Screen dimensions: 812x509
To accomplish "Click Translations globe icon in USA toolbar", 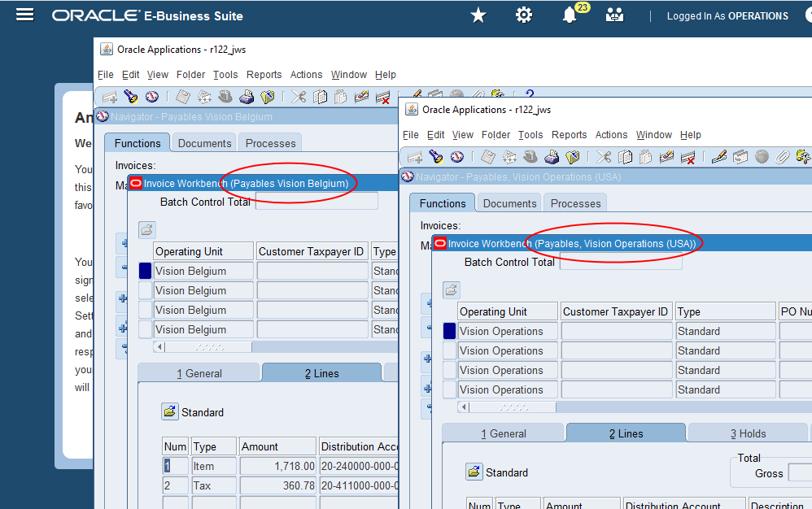I will pos(762,157).
